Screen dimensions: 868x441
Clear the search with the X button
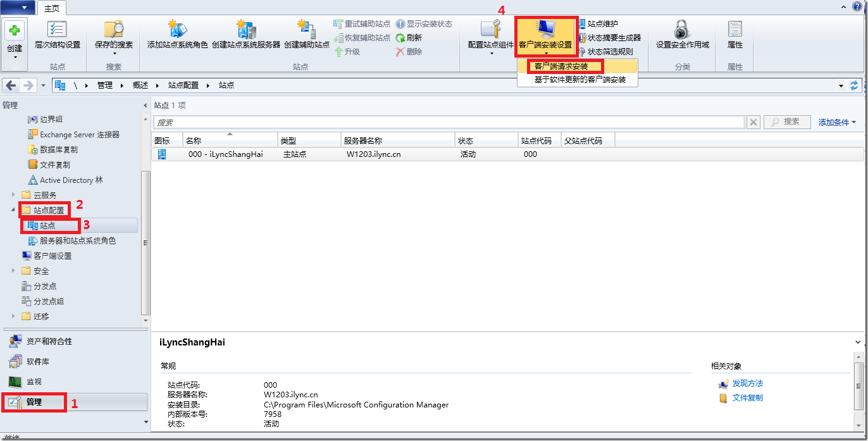pyautogui.click(x=753, y=122)
